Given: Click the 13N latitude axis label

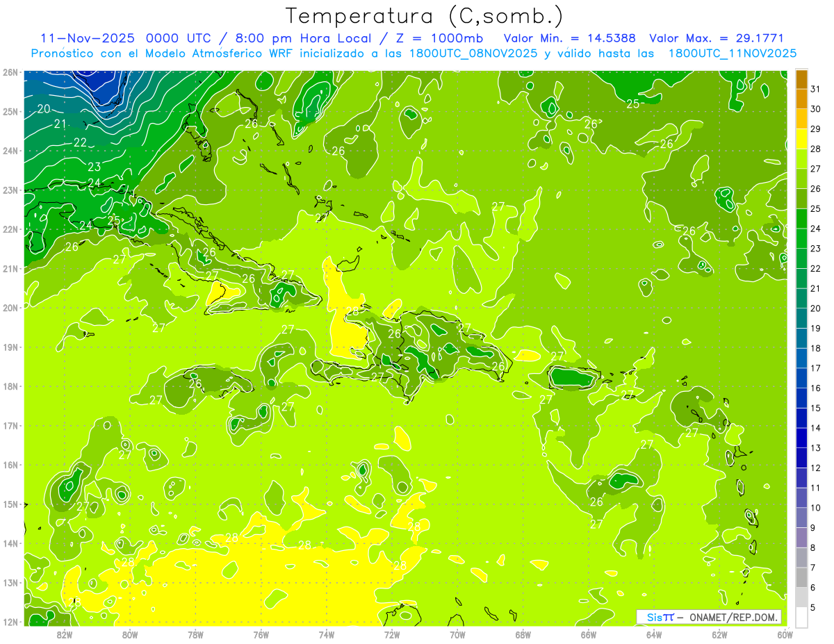Looking at the screenshot, I should (x=10, y=582).
